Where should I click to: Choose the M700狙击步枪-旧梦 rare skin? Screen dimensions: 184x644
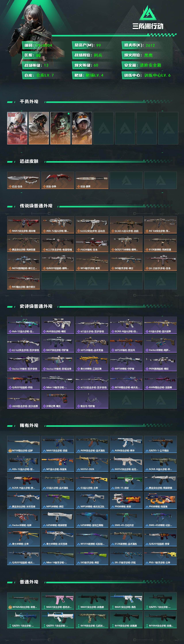tap(24, 444)
